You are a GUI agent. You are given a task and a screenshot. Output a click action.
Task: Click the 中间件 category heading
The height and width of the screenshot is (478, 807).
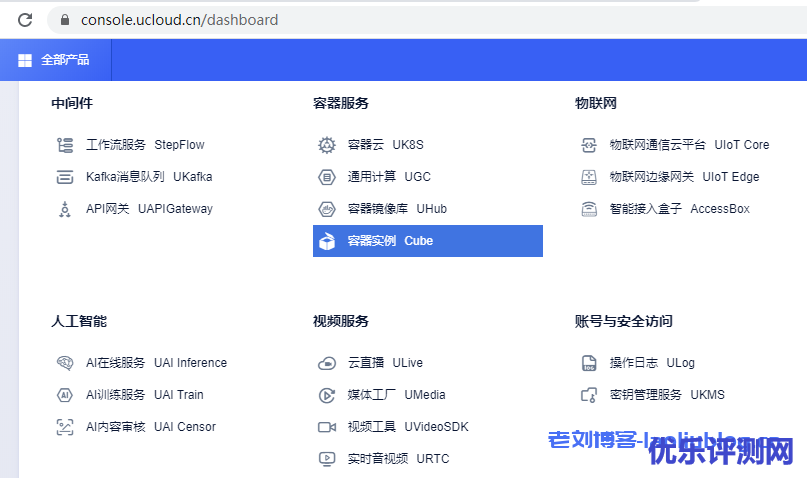pos(72,103)
